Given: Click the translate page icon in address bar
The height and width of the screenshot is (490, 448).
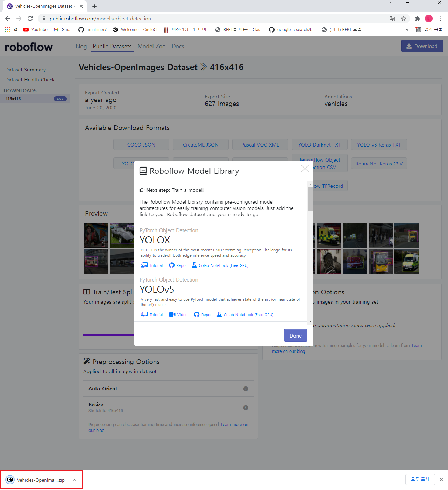Looking at the screenshot, I should coord(392,19).
